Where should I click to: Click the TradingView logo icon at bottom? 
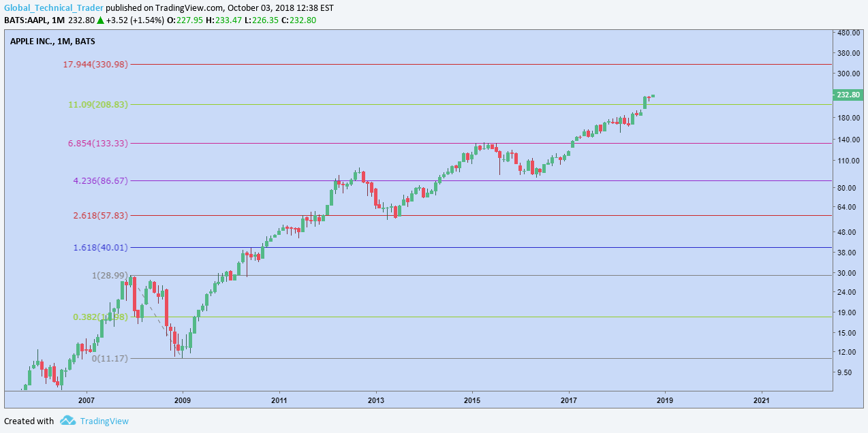67,421
